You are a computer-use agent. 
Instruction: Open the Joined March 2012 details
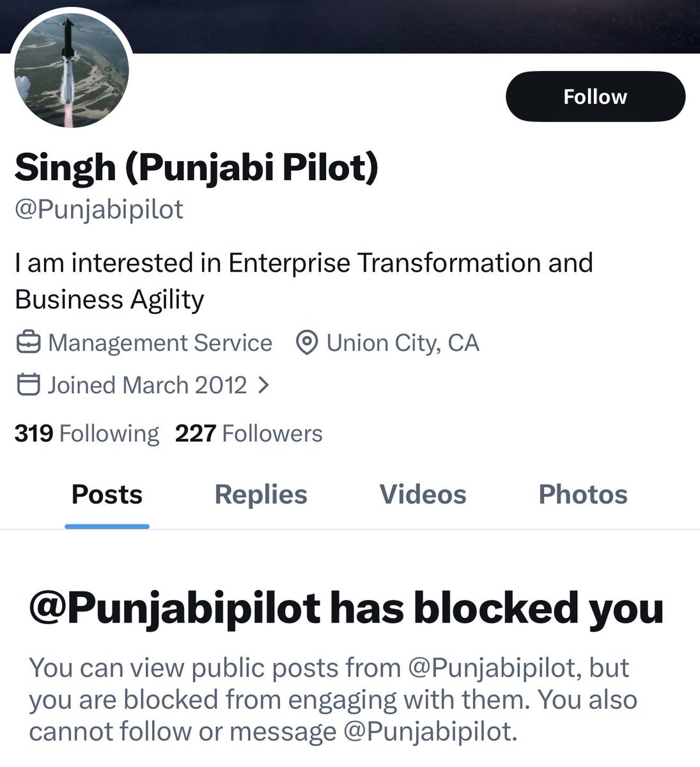(x=147, y=385)
